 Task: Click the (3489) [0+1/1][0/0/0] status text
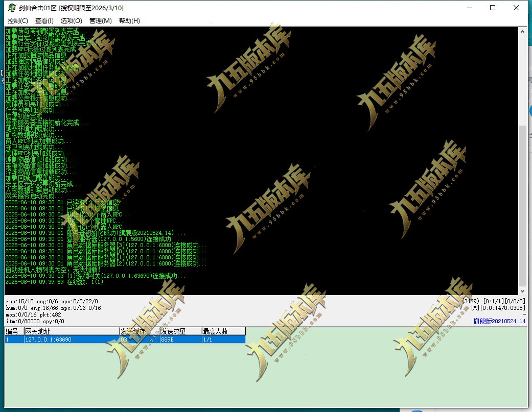[494, 301]
